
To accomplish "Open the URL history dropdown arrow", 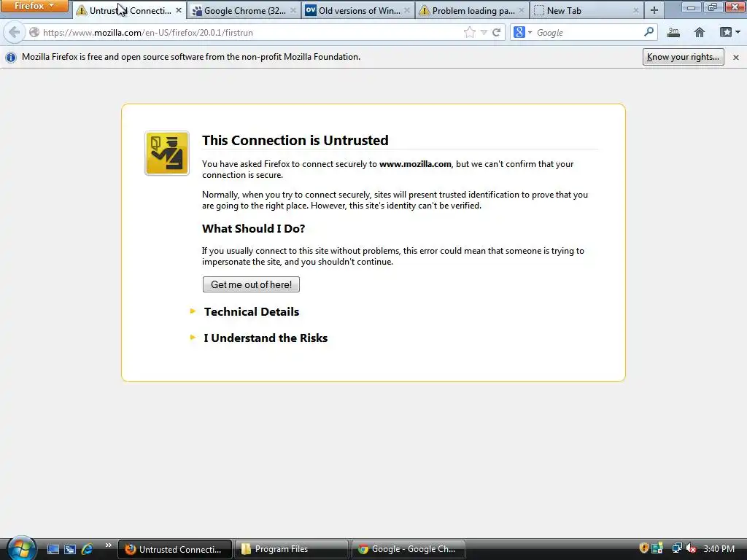I will [484, 32].
